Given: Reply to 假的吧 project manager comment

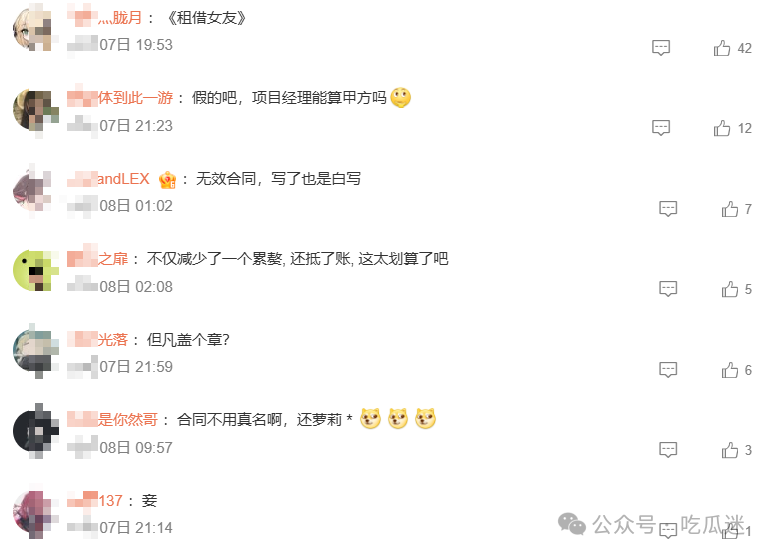Looking at the screenshot, I should point(661,128).
